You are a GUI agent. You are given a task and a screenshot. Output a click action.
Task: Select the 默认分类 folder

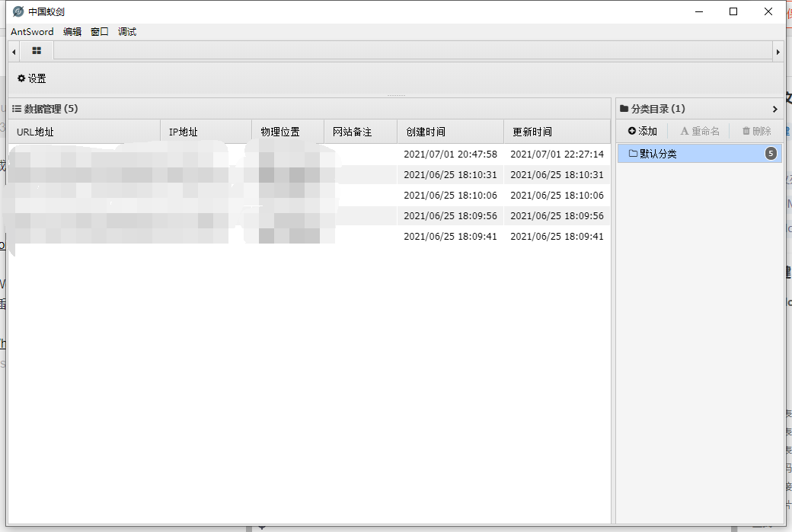[x=700, y=154]
